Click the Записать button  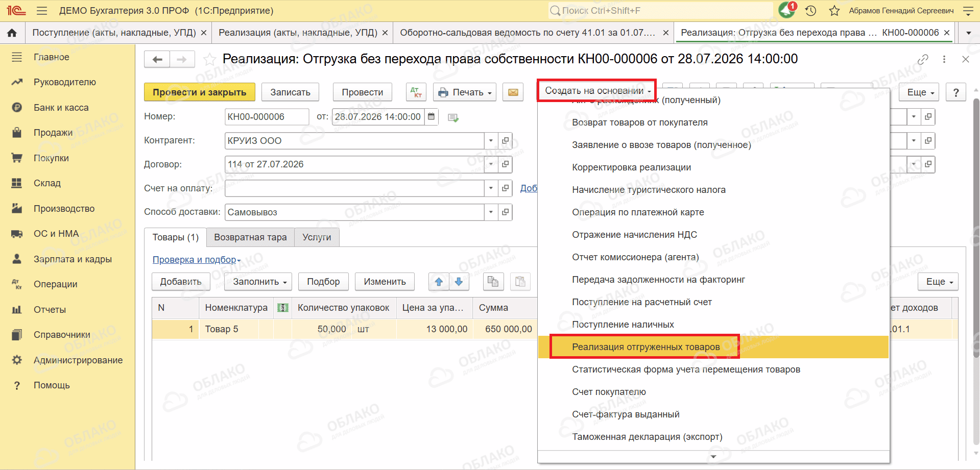[x=290, y=92]
